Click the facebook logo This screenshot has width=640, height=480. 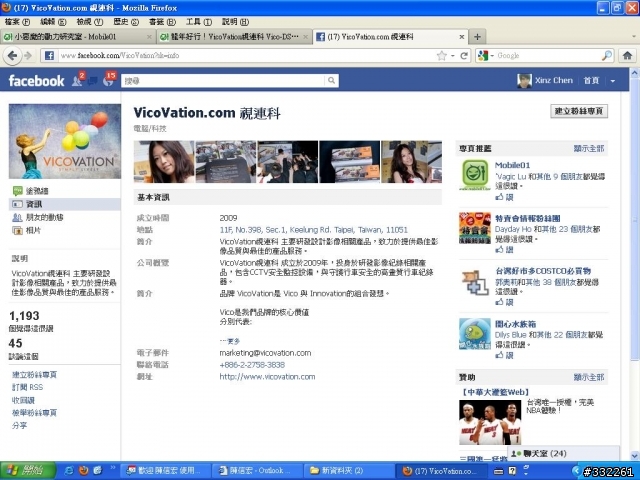point(36,81)
